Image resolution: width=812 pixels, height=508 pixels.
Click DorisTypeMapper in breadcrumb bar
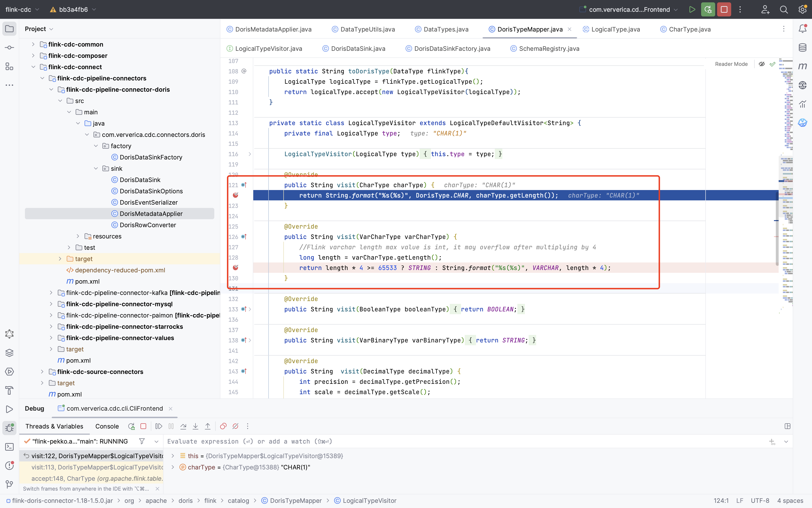click(292, 501)
